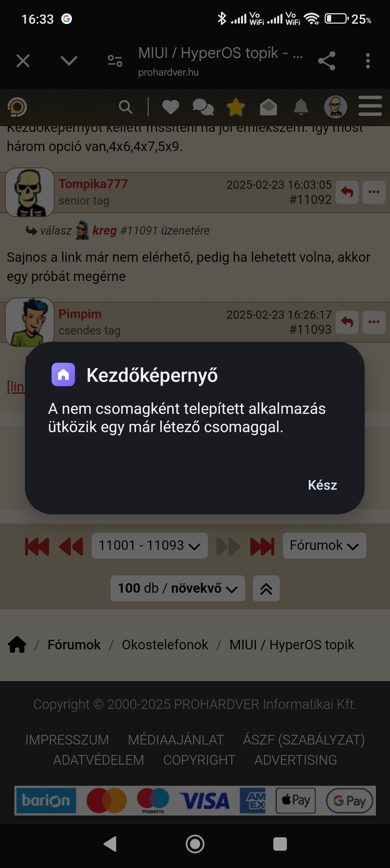This screenshot has height=868, width=390.
Task: Expand the 11001 - 11093 page range dropdown
Action: click(149, 546)
